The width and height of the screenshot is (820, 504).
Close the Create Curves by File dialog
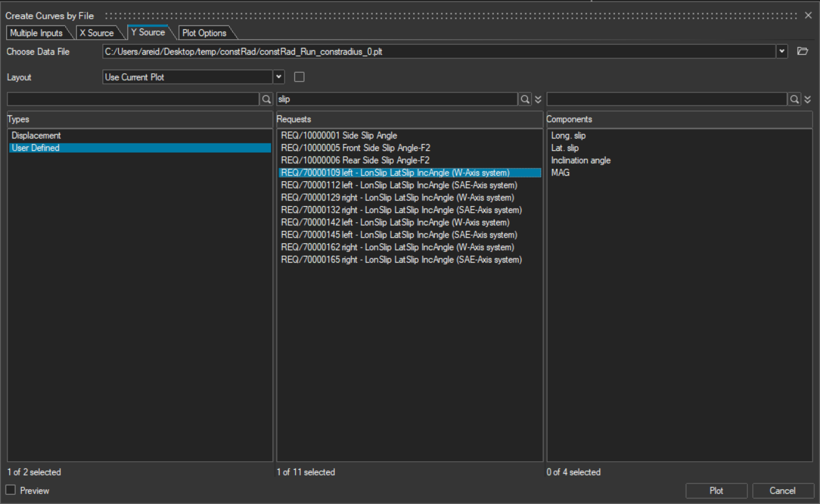tap(808, 15)
